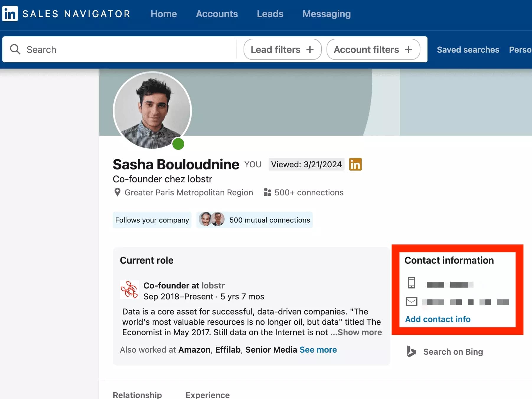Select the Relationship tab
Image resolution: width=532 pixels, height=399 pixels.
[137, 395]
